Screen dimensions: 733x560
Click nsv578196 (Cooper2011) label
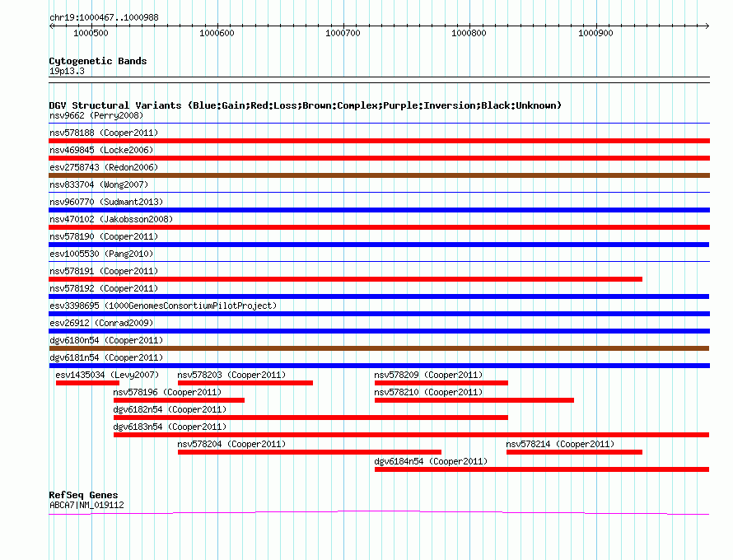click(167, 392)
